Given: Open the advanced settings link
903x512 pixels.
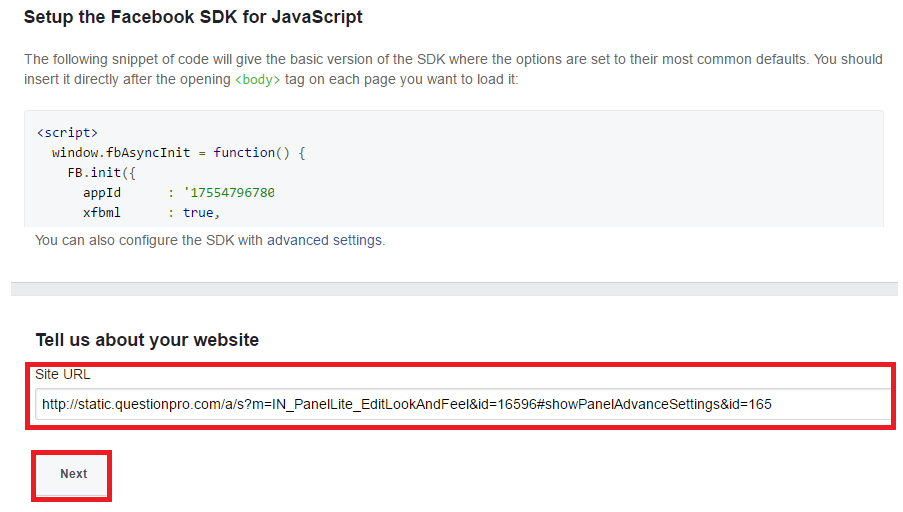Looking at the screenshot, I should tap(324, 240).
